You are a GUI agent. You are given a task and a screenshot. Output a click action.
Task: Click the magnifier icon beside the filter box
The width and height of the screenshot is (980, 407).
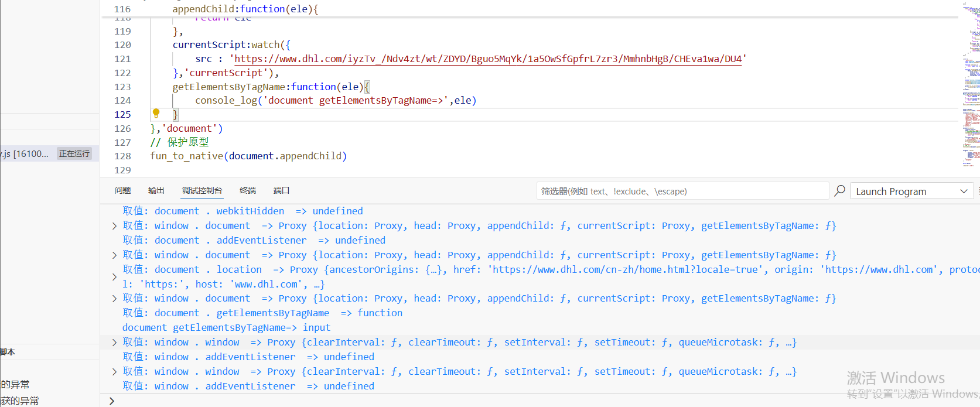pyautogui.click(x=839, y=191)
